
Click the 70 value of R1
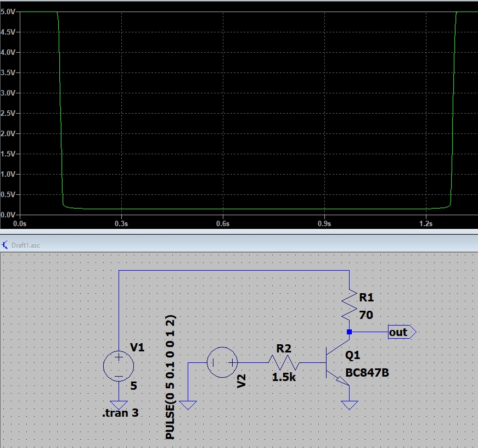366,315
